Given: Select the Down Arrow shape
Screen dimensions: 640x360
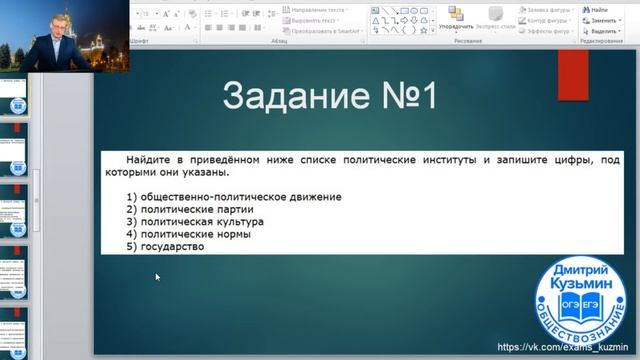Looking at the screenshot, I should tap(414, 20).
